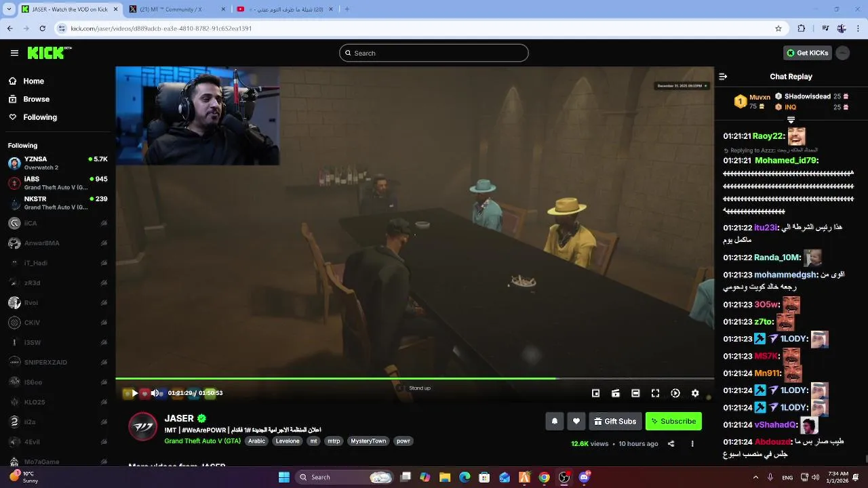The image size is (868, 488).
Task: Enter fullscreen on the video player
Action: point(655,393)
